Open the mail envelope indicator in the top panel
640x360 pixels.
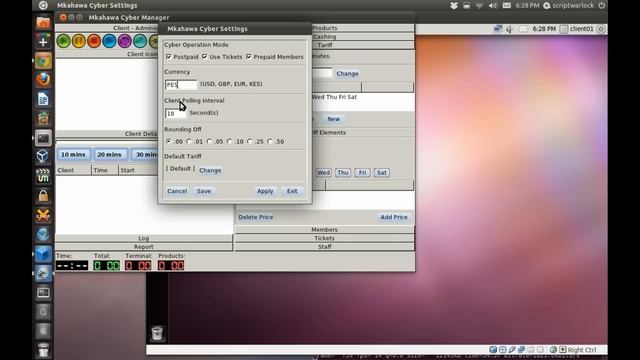click(x=507, y=6)
